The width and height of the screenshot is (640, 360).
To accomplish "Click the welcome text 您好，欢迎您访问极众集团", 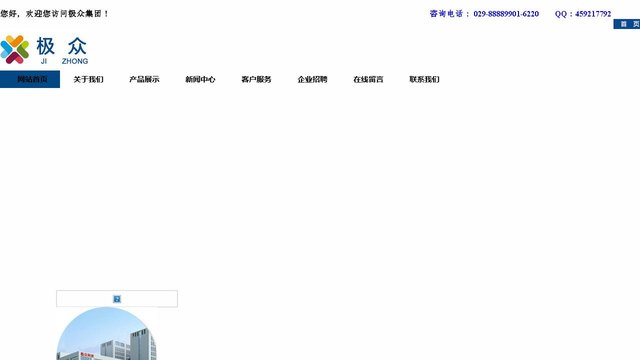I will (x=54, y=13).
